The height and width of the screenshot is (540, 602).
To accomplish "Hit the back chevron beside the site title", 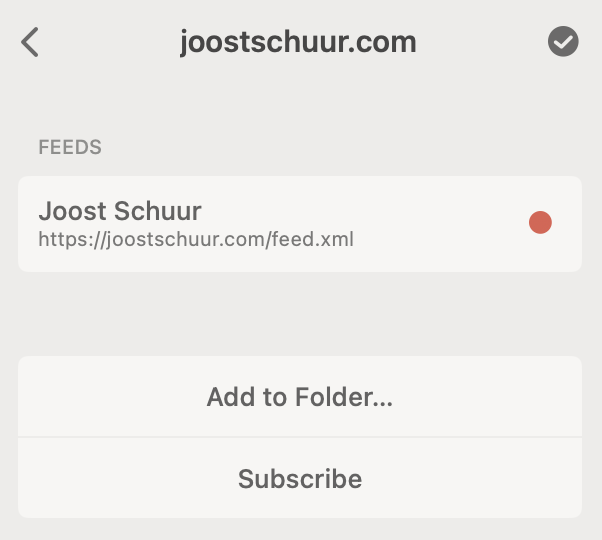I will [x=30, y=42].
